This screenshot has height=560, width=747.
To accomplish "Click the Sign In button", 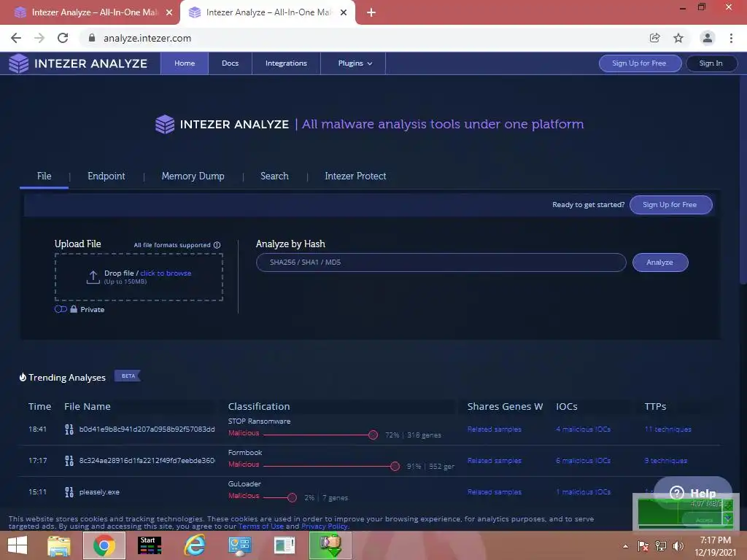I will tap(711, 63).
